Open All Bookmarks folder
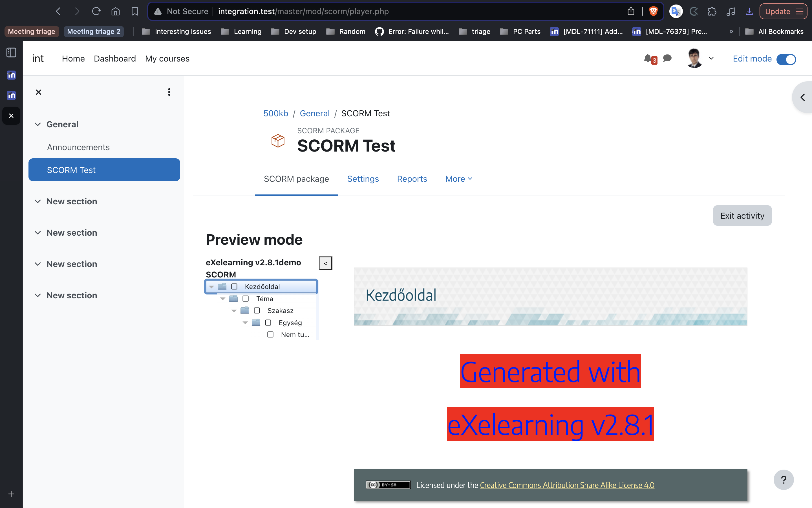This screenshot has width=812, height=508. coord(775,32)
